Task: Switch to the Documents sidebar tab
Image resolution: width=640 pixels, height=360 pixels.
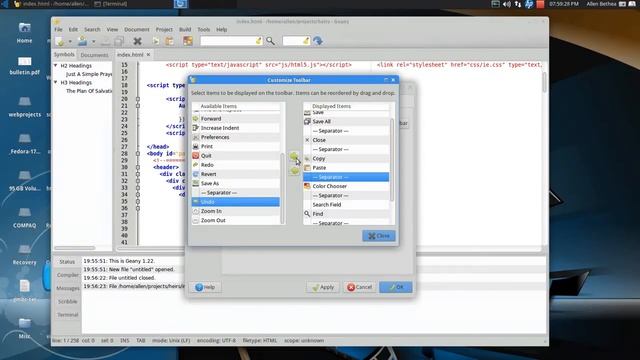Action: 94,55
